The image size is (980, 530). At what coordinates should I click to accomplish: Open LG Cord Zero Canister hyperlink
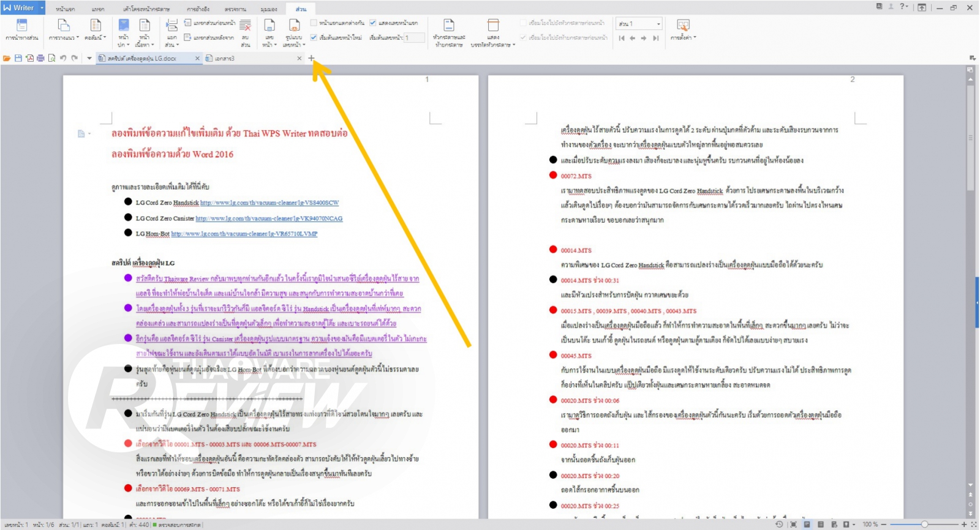click(x=269, y=218)
